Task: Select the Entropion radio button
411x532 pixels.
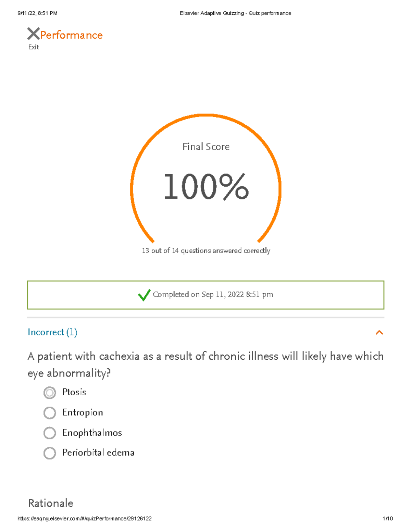Action: pos(50,413)
